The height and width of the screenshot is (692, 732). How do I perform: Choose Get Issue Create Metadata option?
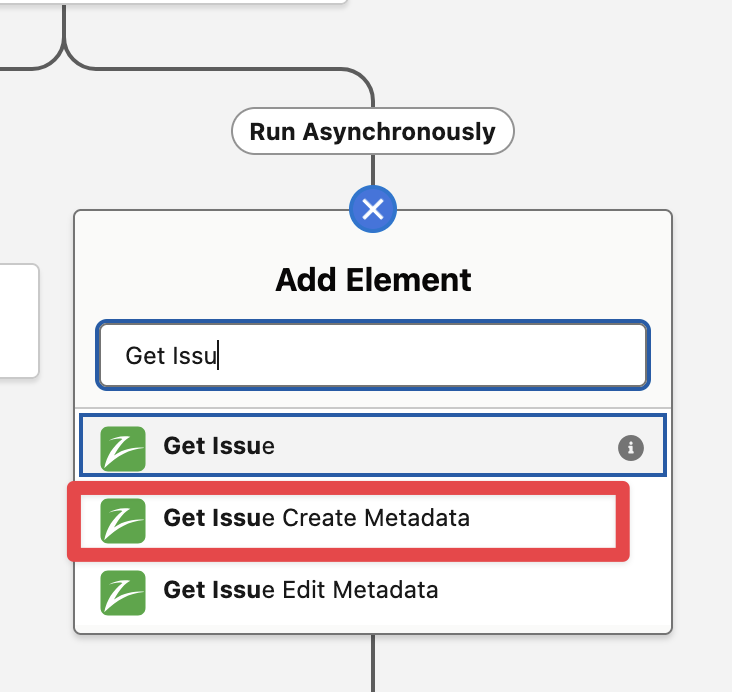coord(316,519)
